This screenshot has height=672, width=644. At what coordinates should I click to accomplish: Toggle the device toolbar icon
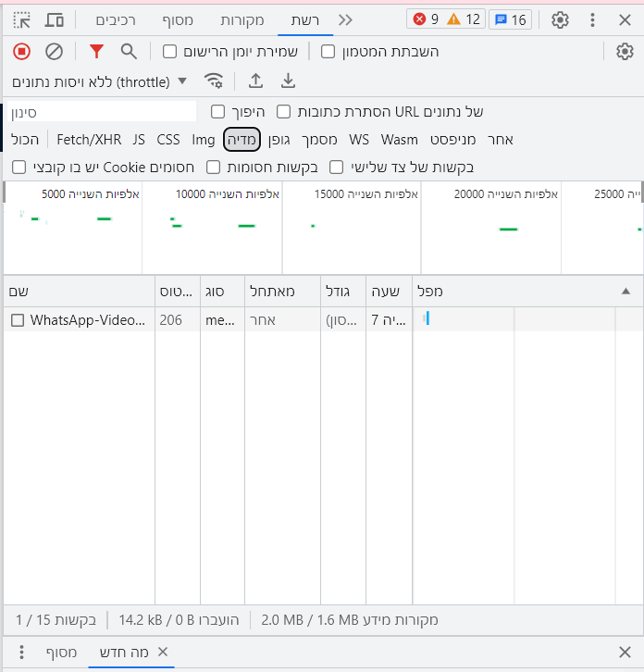[55, 20]
